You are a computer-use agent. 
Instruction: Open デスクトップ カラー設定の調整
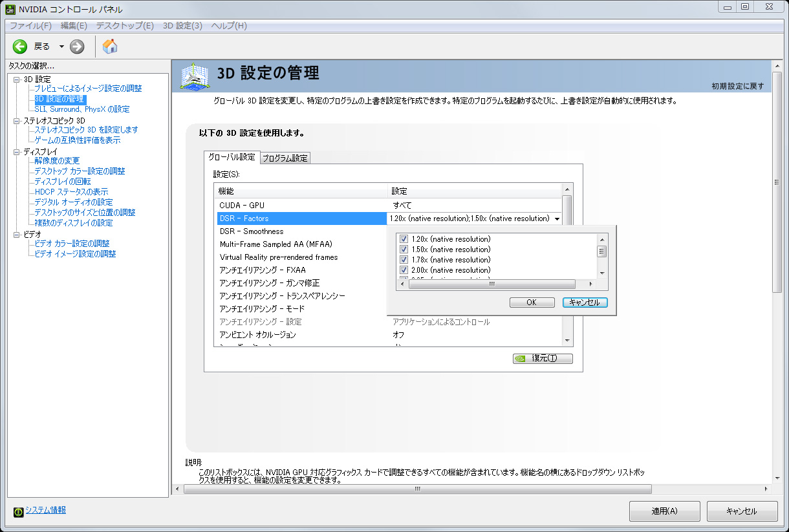coord(80,171)
